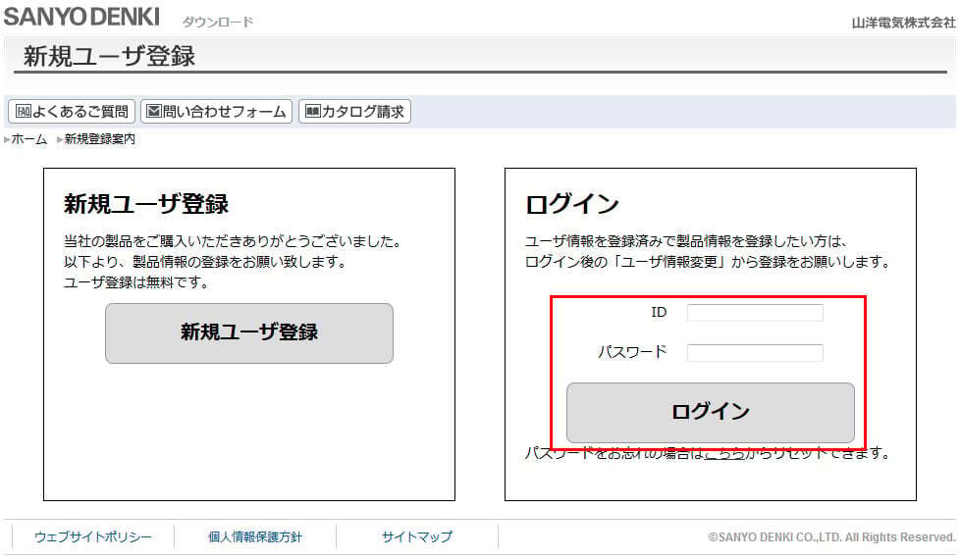Click the breadcrumb arrow before ホーム
Viewport: 960px width, 560px height.
7,139
